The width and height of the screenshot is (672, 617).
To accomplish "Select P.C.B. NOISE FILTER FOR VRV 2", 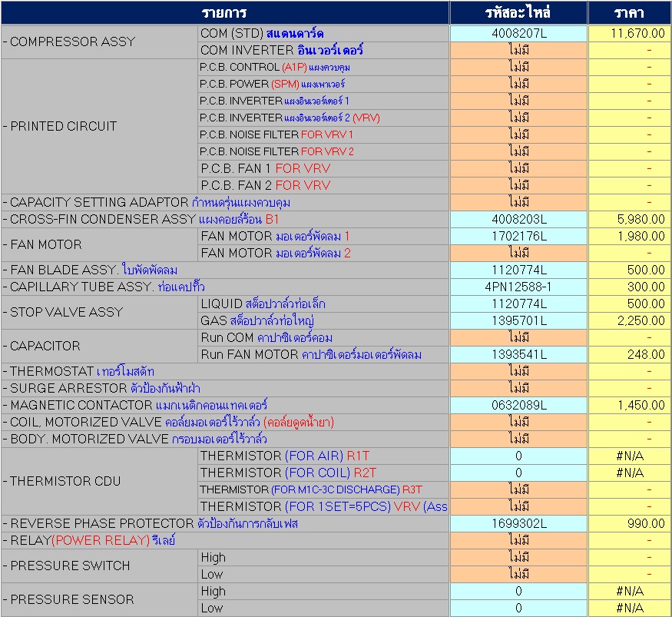I will coord(323,152).
